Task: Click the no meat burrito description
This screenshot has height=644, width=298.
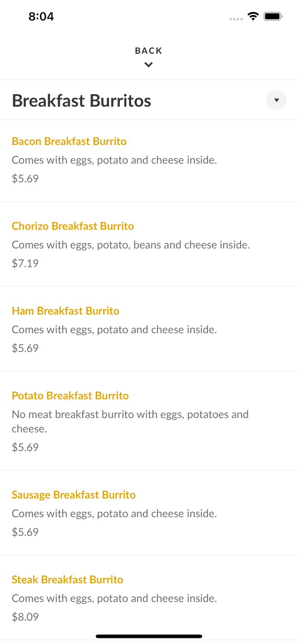Action: tap(130, 421)
